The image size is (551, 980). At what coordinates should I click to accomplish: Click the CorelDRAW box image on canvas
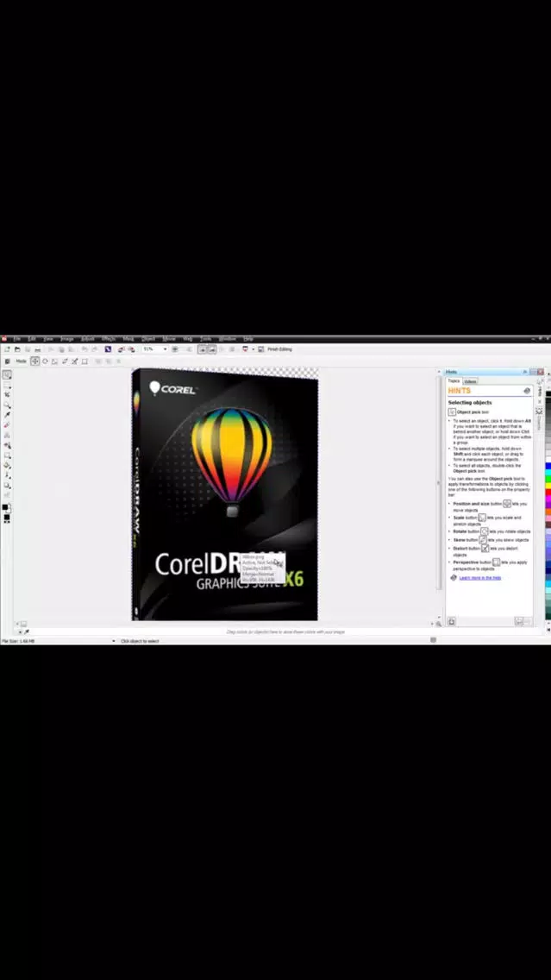click(224, 494)
